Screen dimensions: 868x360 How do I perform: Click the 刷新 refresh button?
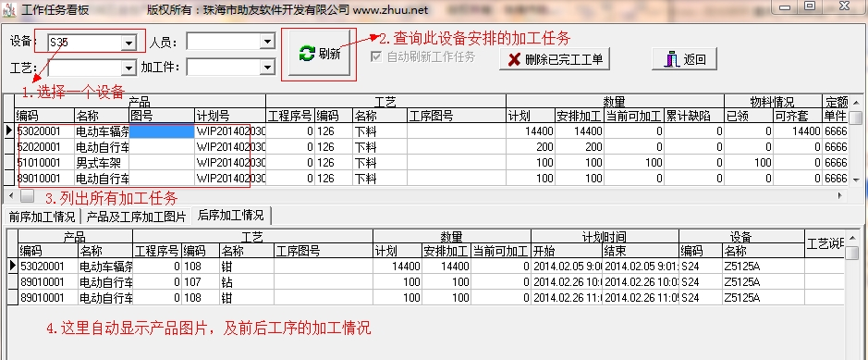coord(319,54)
